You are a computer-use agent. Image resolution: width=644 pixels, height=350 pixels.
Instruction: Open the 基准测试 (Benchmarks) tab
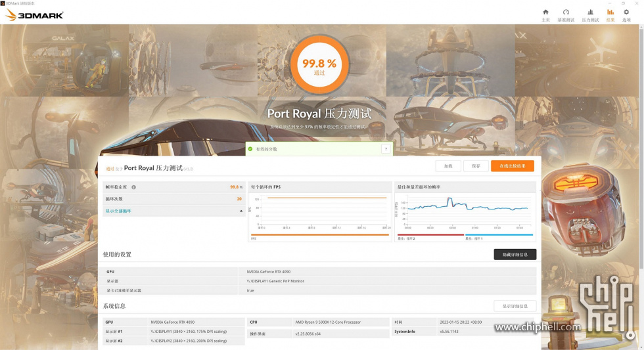(x=566, y=15)
